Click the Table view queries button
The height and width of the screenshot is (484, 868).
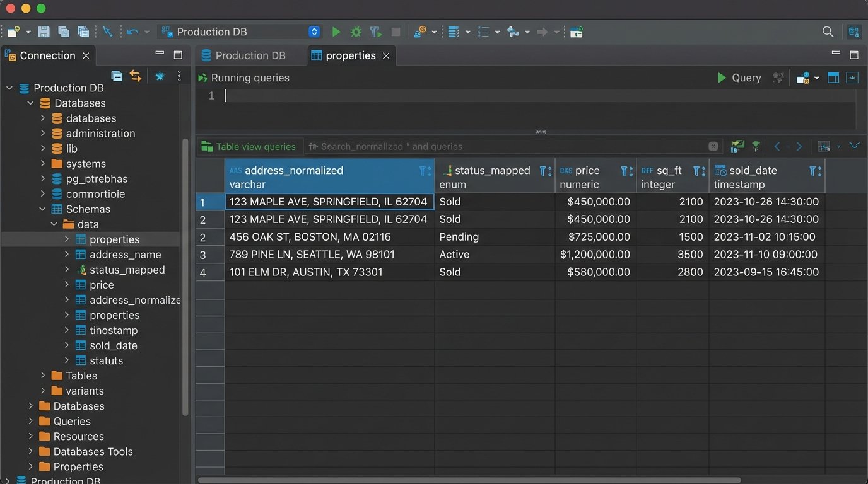coord(249,147)
